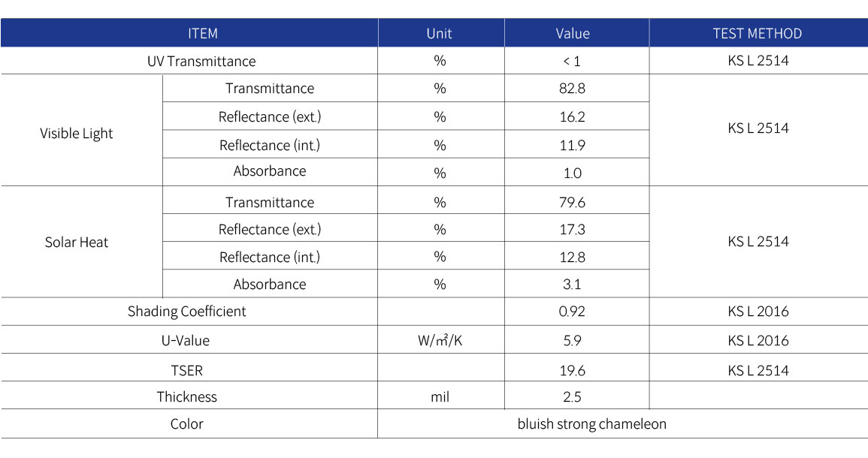Select the TEST METHOD column header

(x=758, y=33)
